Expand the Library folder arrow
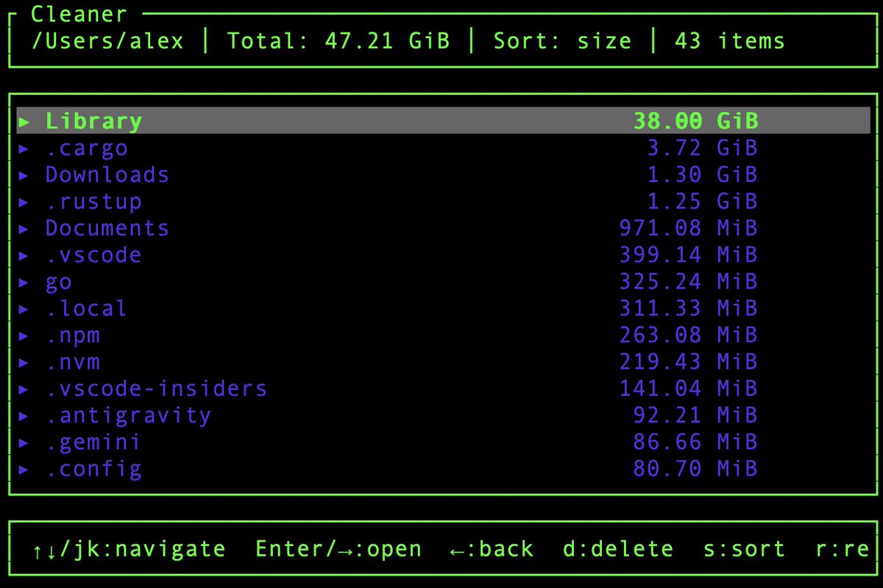The height and width of the screenshot is (588, 883). pos(24,121)
